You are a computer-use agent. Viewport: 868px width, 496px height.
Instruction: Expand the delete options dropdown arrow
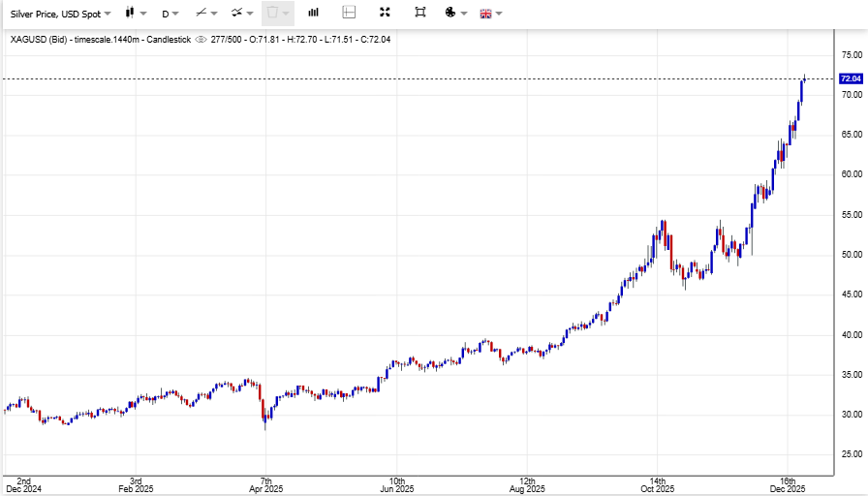tap(286, 14)
